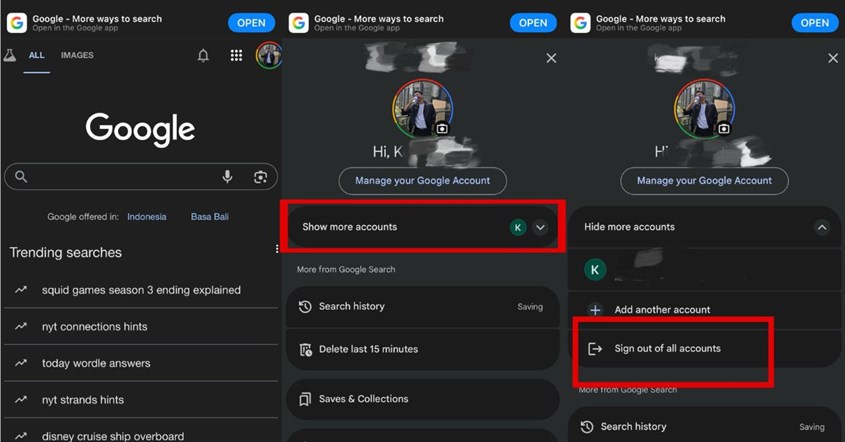Open Search history in right panel
Screen dimensions: 845x442
pos(704,425)
